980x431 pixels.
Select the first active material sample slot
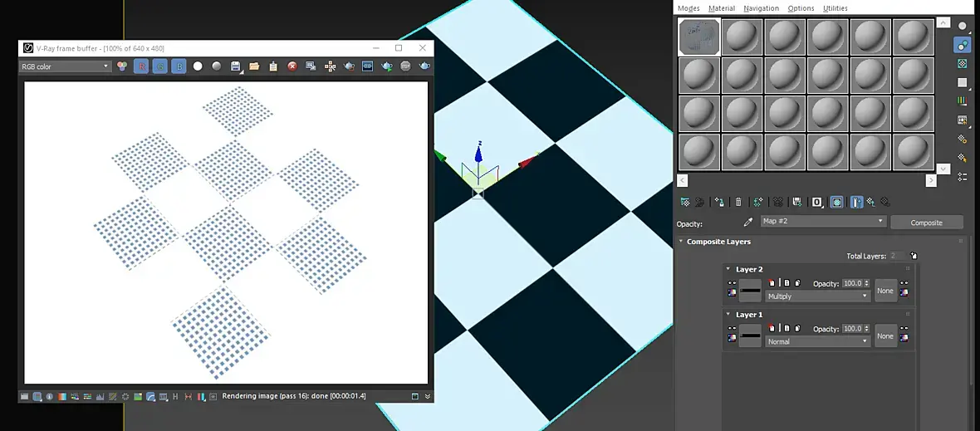click(699, 37)
